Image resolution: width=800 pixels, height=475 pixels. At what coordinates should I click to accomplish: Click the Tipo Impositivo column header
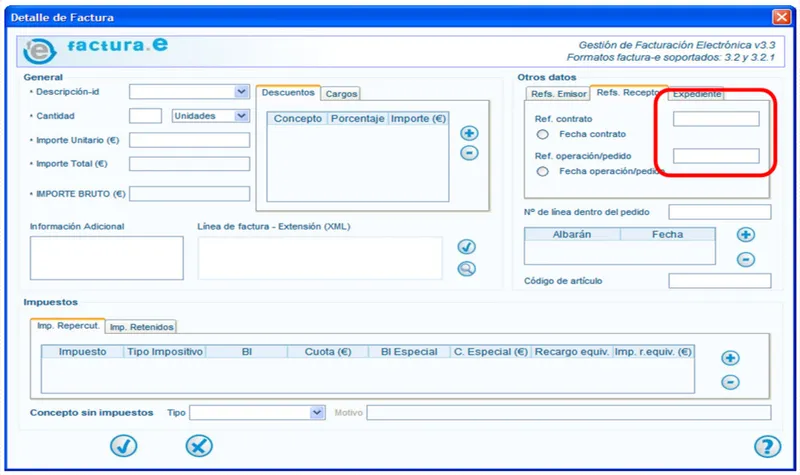coord(165,352)
